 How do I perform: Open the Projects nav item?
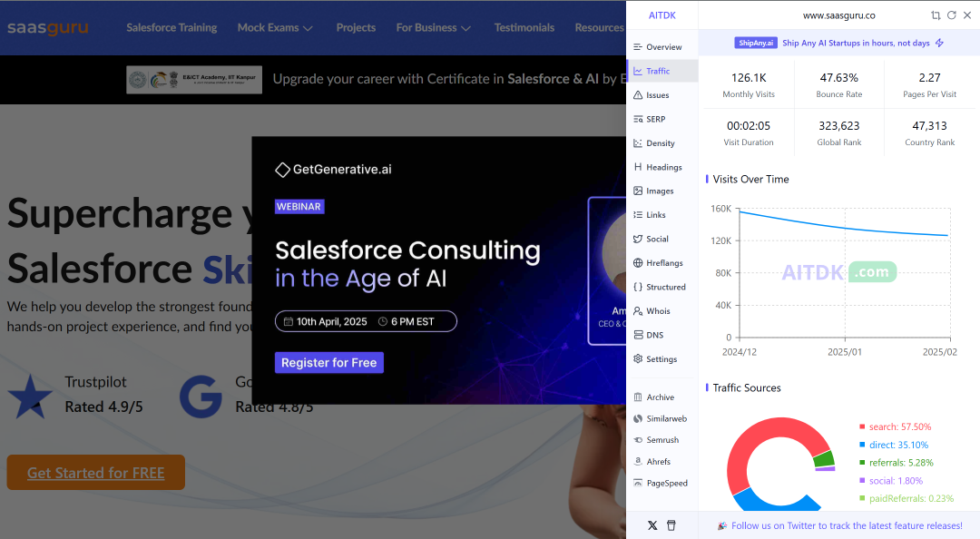point(356,27)
